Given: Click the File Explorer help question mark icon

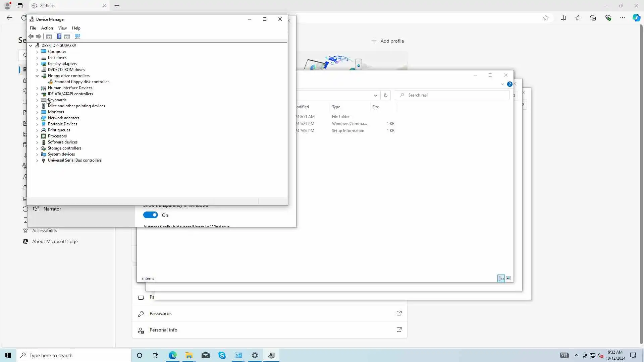Looking at the screenshot, I should click(509, 84).
